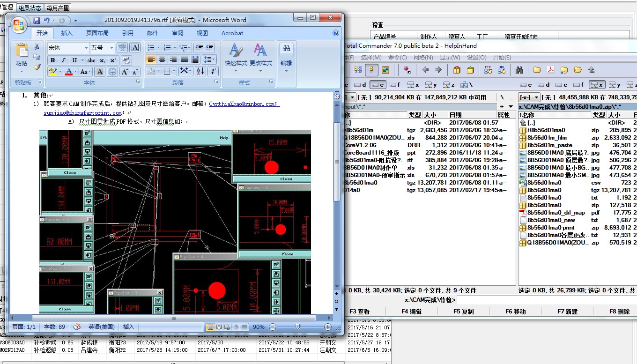637x364 pixels.
Task: Save the document via quick access toolbar
Action: (x=37, y=20)
